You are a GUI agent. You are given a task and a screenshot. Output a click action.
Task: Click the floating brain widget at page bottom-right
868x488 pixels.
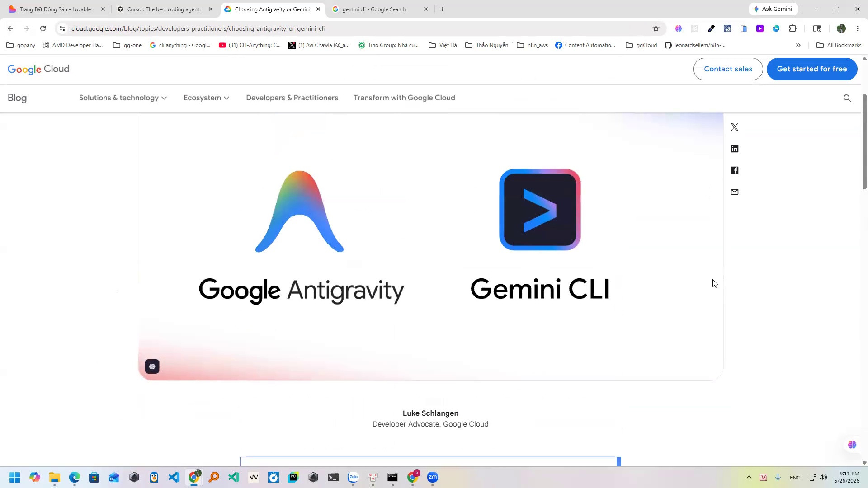pyautogui.click(x=852, y=445)
